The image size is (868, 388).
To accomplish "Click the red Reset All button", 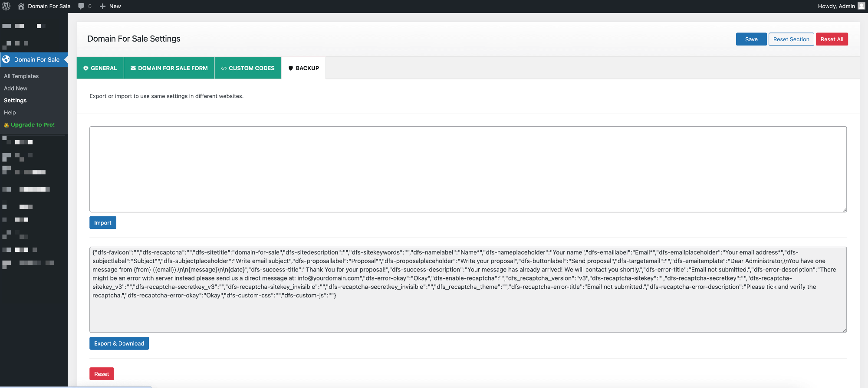I will coord(832,39).
